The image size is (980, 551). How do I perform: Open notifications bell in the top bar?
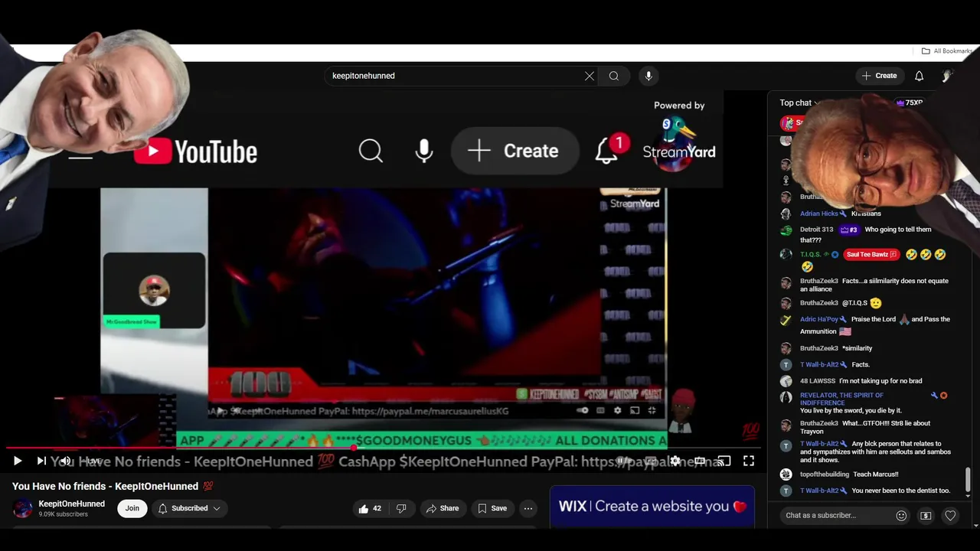pos(920,76)
